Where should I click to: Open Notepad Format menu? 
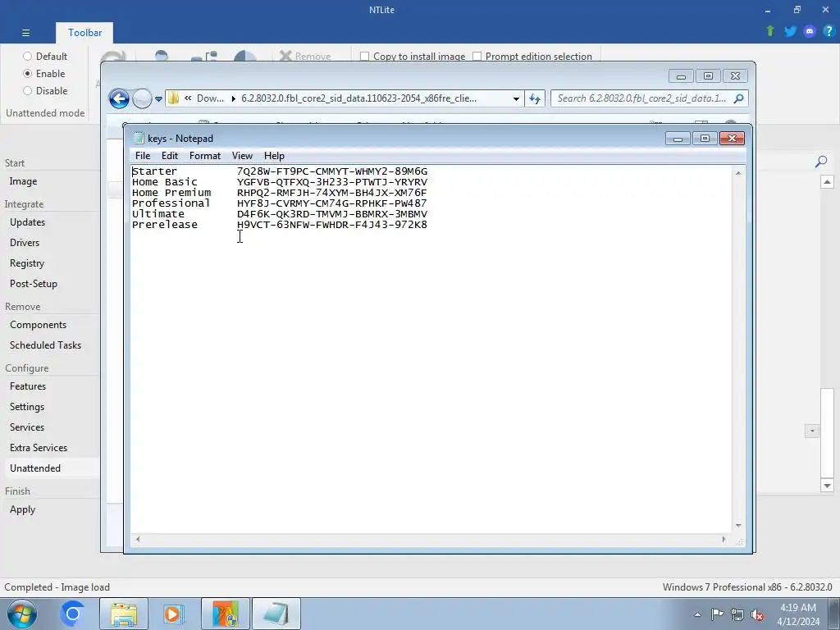205,156
